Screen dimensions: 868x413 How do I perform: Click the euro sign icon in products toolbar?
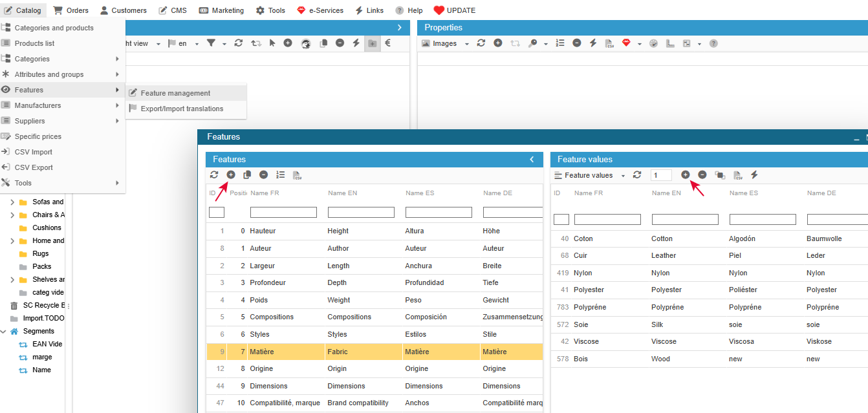[x=388, y=43]
